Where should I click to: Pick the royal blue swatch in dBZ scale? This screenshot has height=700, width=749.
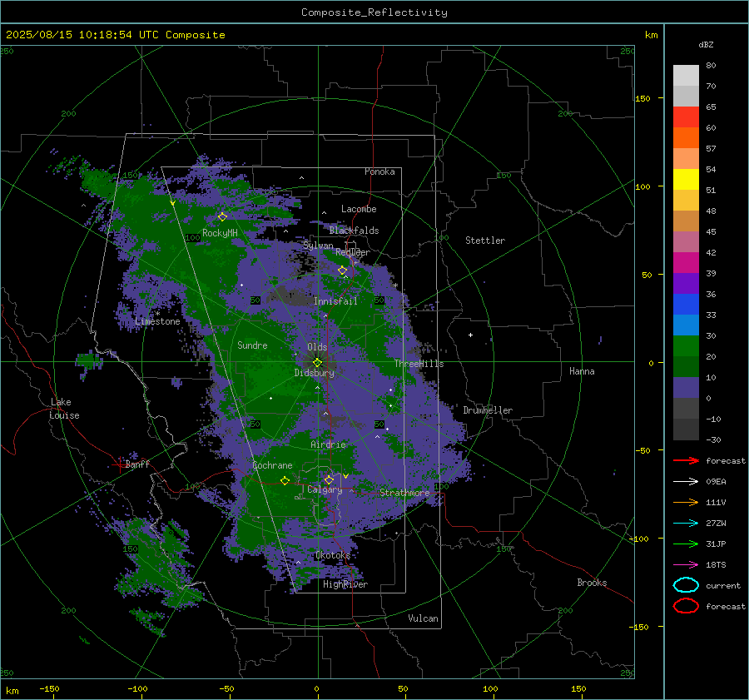click(x=686, y=305)
